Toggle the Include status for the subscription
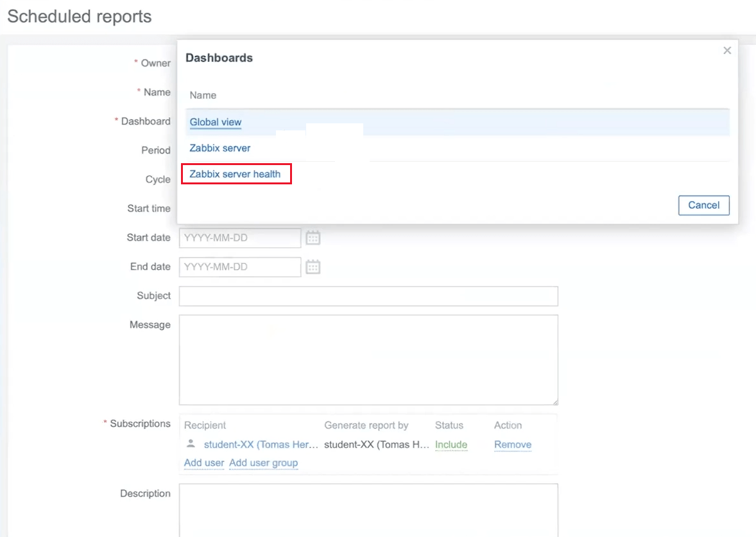Screen dimensions: 756x537 tap(451, 445)
